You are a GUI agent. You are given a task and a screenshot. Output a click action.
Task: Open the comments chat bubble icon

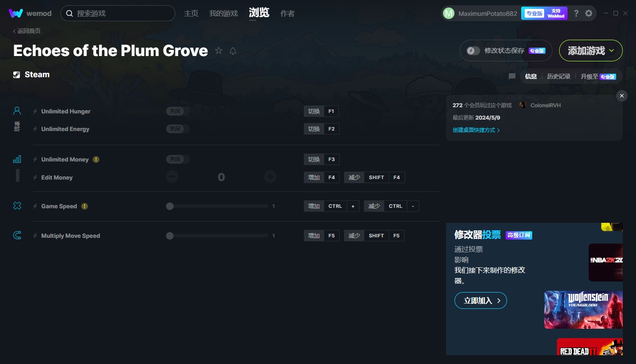pos(512,76)
